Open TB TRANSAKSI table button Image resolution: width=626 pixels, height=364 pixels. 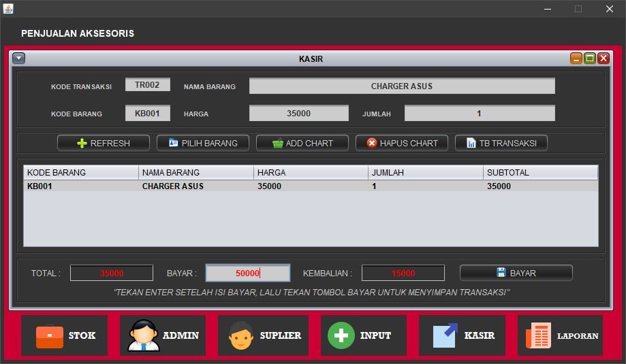tap(501, 143)
